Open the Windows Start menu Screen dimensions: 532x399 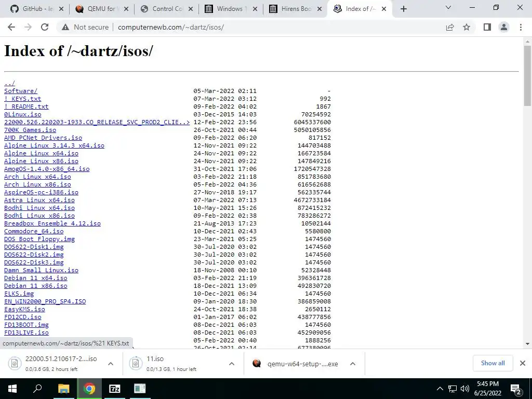pos(12,389)
